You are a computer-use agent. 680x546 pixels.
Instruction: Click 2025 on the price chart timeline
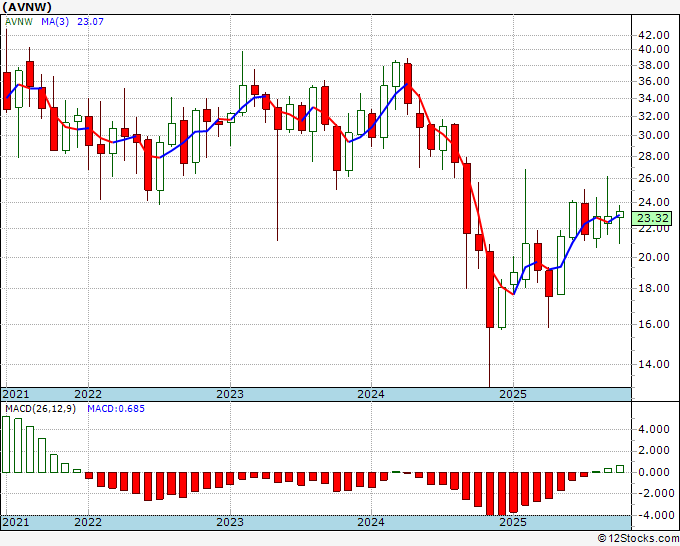tap(513, 394)
